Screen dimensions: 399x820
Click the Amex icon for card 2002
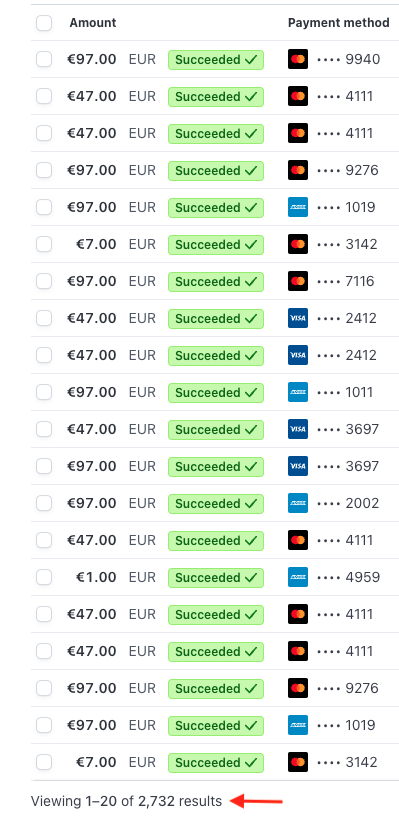click(x=298, y=503)
